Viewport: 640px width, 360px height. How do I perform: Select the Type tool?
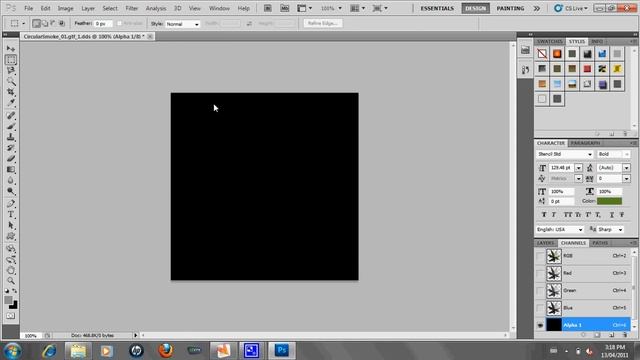pos(11,215)
